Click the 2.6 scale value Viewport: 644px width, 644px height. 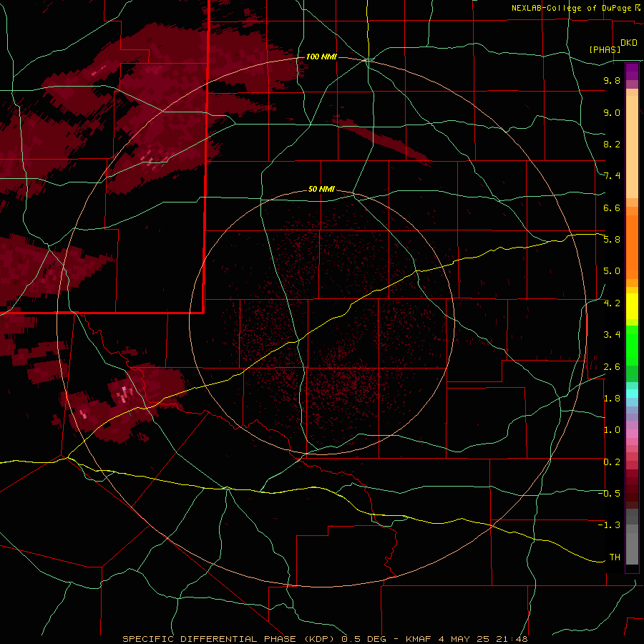click(612, 367)
